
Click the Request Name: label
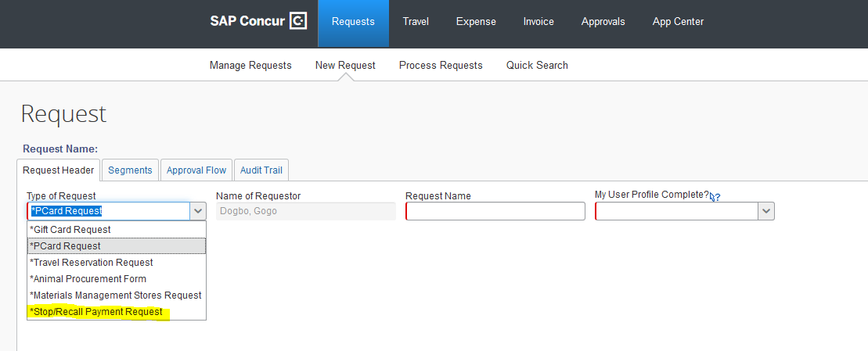[60, 149]
